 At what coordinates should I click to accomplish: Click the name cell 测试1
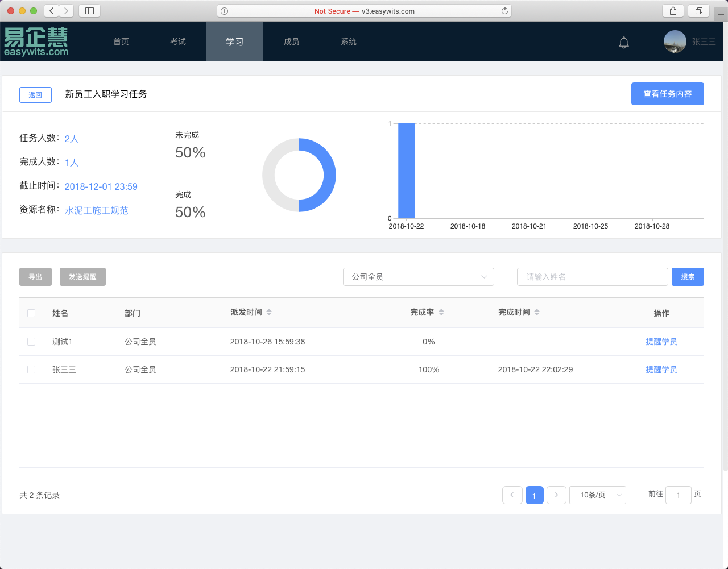pos(63,342)
